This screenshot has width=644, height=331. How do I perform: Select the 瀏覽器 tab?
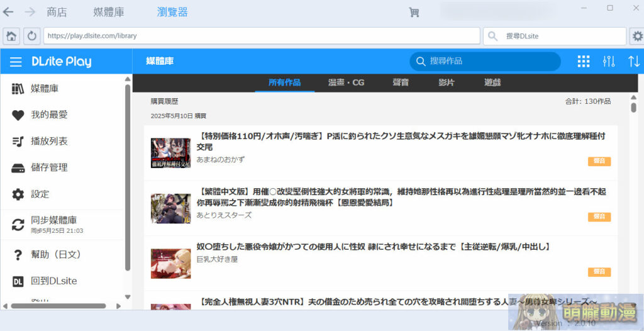pos(172,13)
